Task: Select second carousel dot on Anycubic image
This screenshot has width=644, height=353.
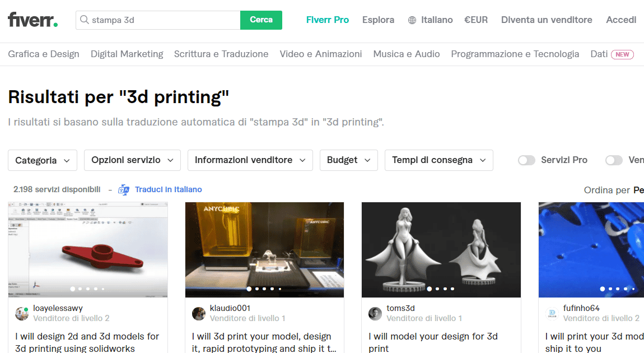Action: pos(256,289)
